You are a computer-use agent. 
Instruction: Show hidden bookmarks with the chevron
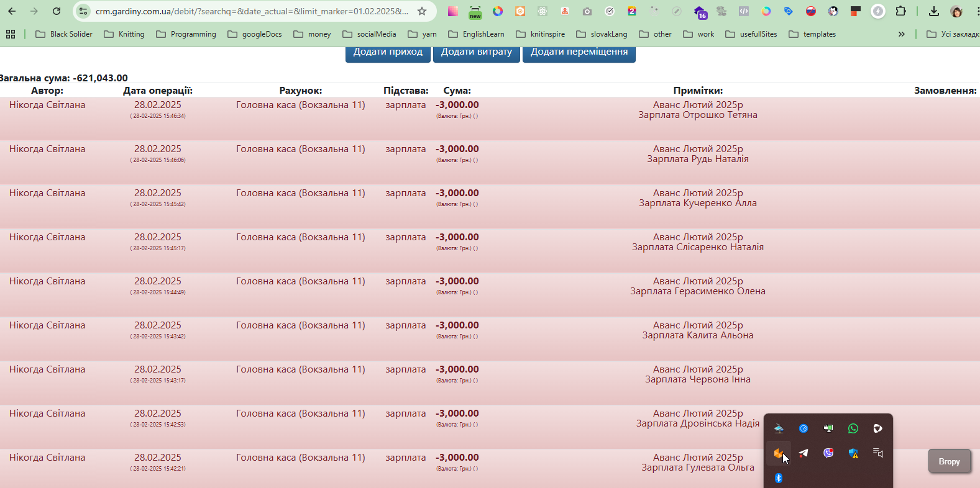901,34
